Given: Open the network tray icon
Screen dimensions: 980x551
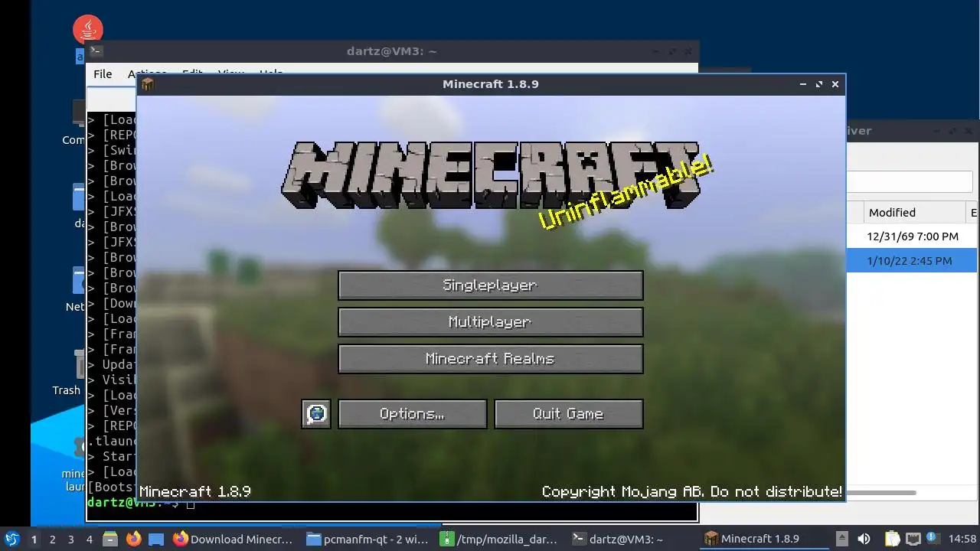Looking at the screenshot, I should [913, 540].
